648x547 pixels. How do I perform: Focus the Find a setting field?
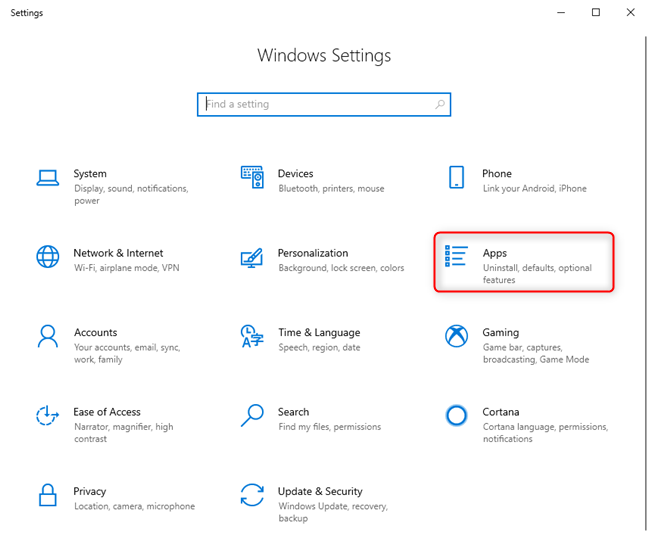coord(324,105)
